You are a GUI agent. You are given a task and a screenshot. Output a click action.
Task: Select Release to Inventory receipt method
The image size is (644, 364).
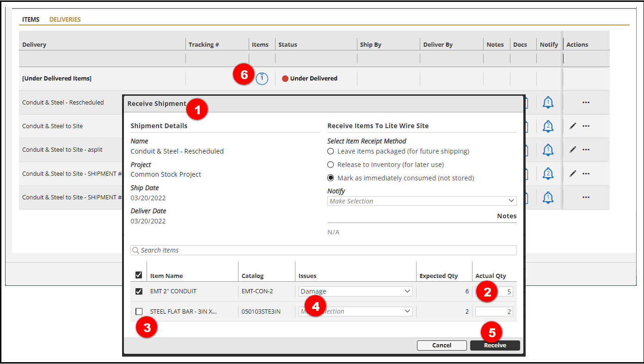(331, 165)
